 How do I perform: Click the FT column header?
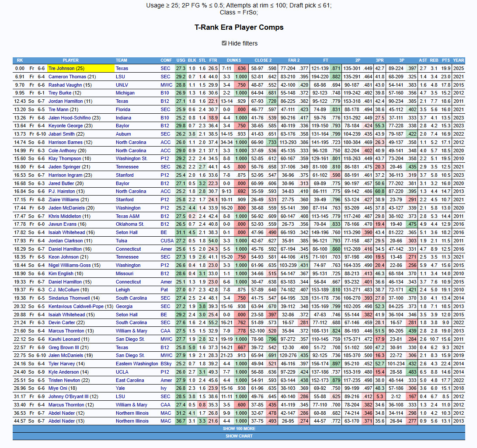[325, 60]
